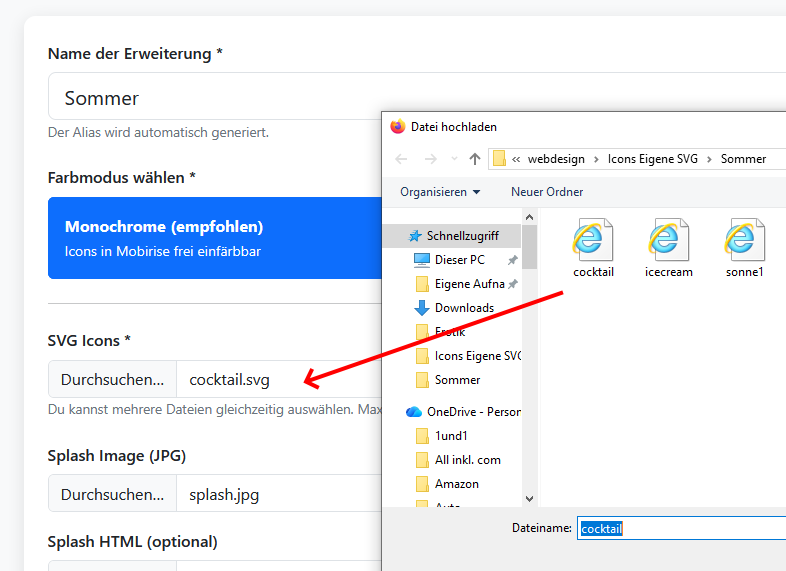This screenshot has height=571, width=786.
Task: Click the forward navigation arrow
Action: (x=430, y=159)
